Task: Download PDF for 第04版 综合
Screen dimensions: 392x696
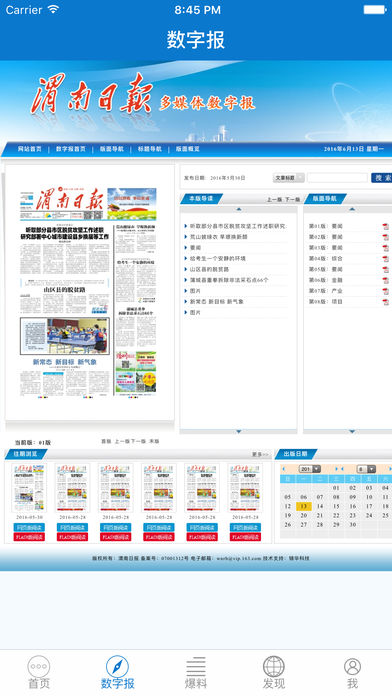Action: point(385,258)
